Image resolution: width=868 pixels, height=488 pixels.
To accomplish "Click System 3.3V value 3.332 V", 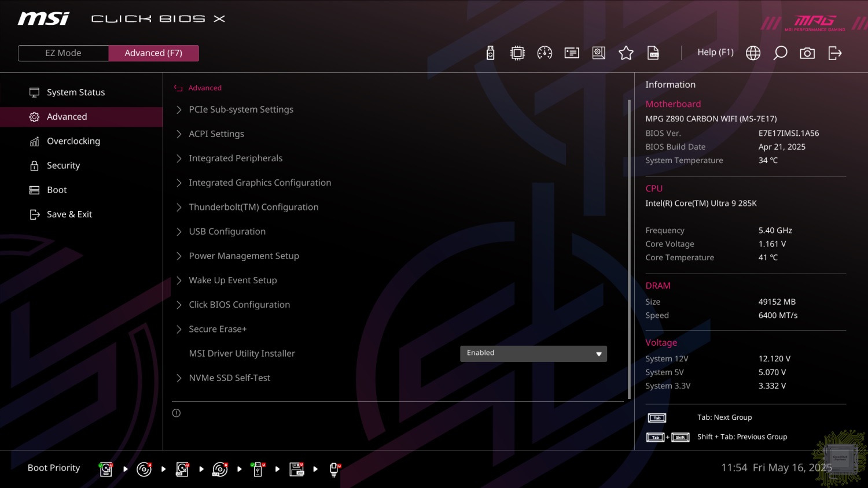I will click(x=772, y=386).
